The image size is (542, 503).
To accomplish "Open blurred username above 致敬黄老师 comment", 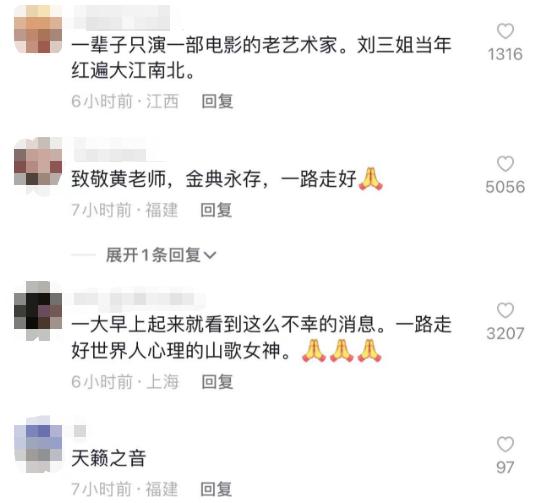I will click(110, 149).
